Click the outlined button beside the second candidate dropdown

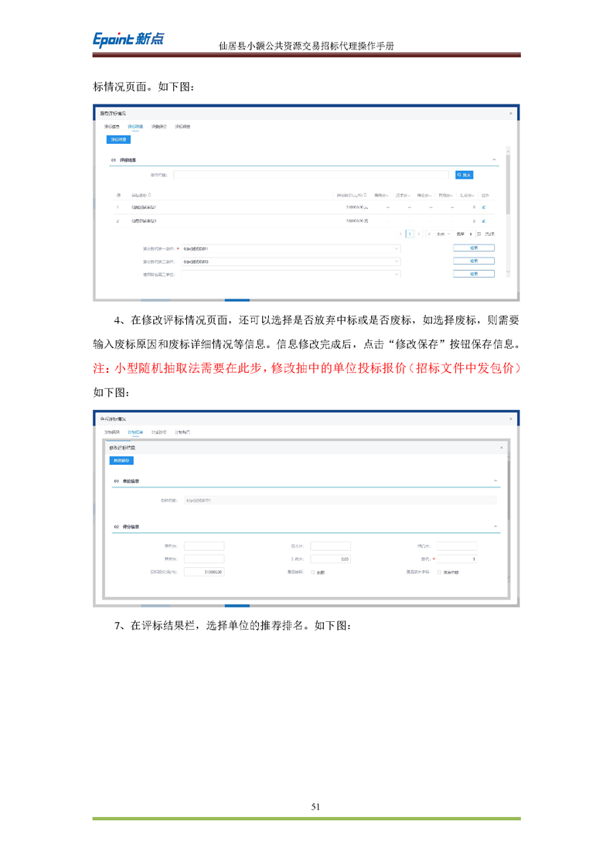click(474, 261)
